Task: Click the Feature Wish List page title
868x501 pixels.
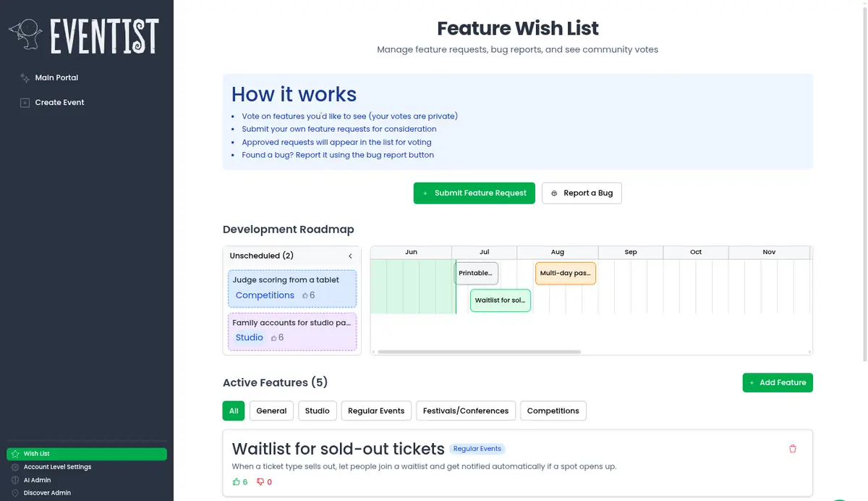Action: click(518, 28)
